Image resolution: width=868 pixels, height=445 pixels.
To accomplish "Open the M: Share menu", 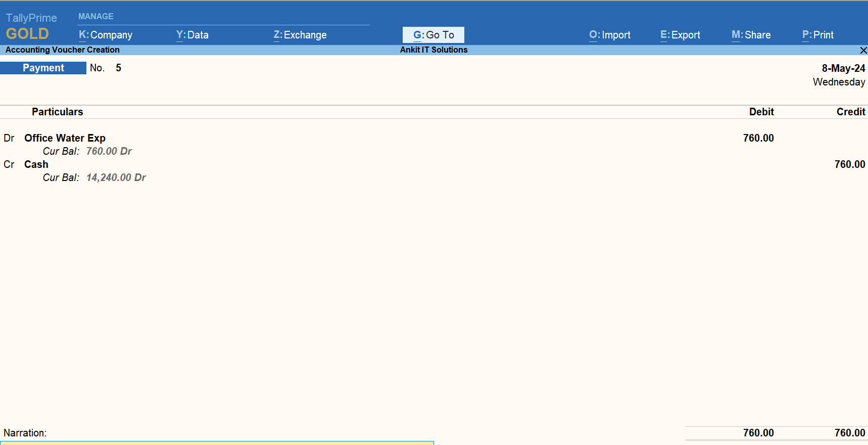I will click(x=751, y=35).
